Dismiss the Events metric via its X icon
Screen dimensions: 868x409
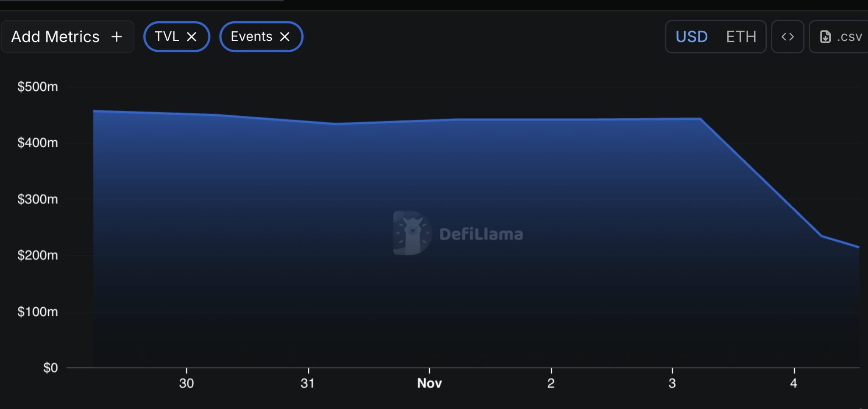coord(286,36)
